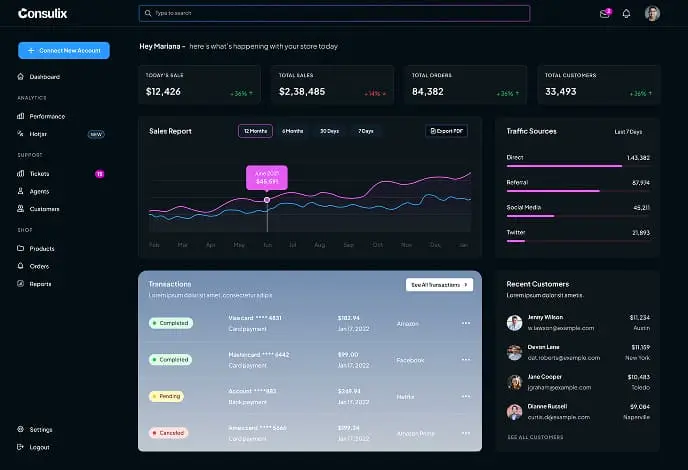Image resolution: width=688 pixels, height=470 pixels.
Task: Open the Products folder item
Action: [36, 248]
